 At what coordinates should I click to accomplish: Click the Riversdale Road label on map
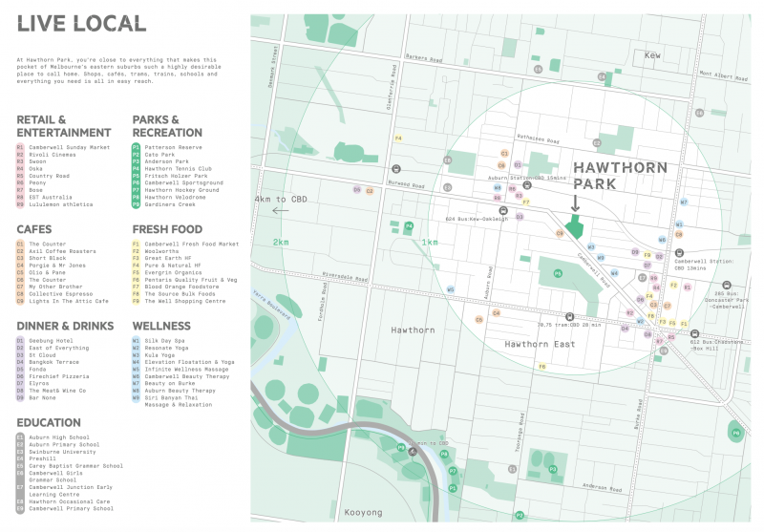(x=345, y=277)
